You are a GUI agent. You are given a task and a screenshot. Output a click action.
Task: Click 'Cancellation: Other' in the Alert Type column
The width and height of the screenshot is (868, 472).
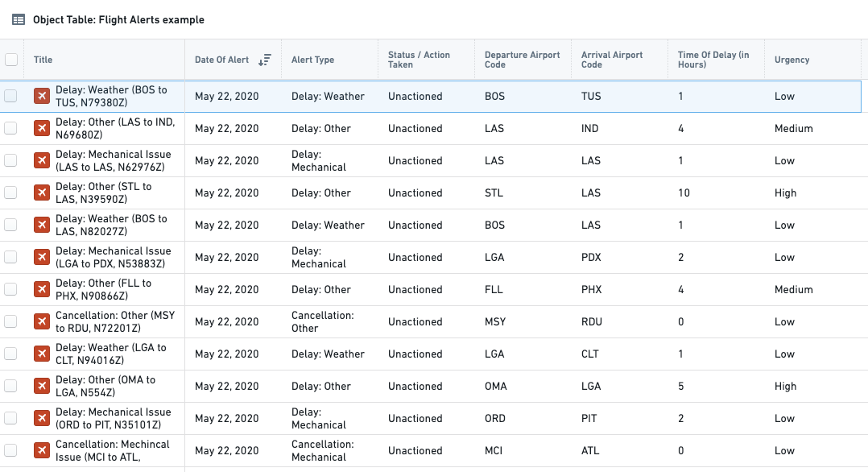(323, 322)
